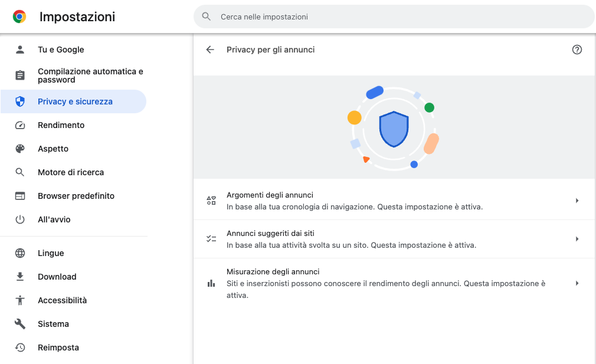The image size is (596, 364).
Task: Click the speedometer icon for Rendimento
Action: click(x=20, y=125)
